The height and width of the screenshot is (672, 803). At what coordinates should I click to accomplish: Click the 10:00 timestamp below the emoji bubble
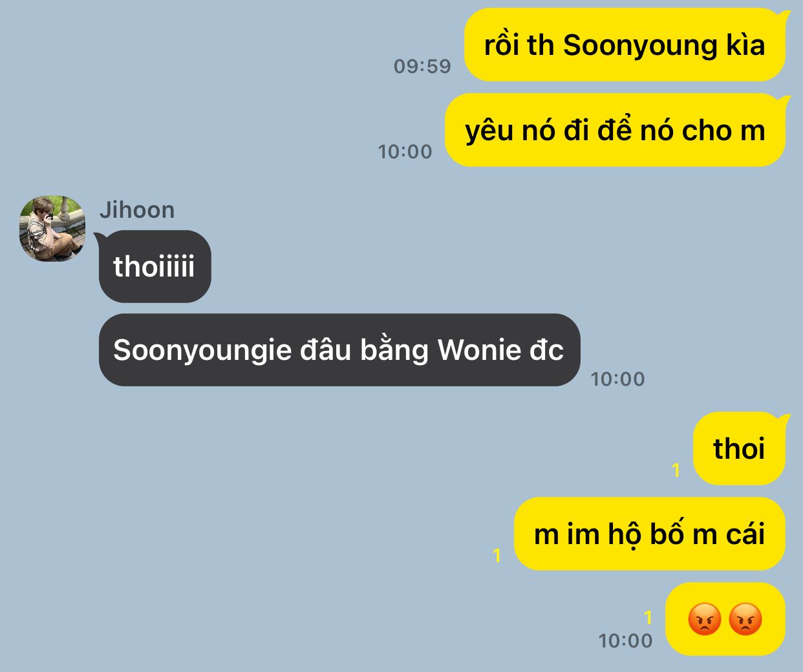tap(625, 640)
